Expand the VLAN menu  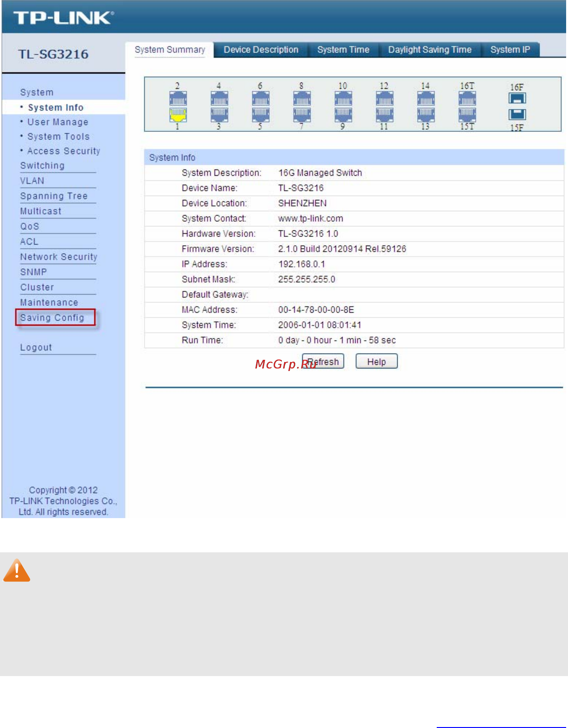[32, 181]
